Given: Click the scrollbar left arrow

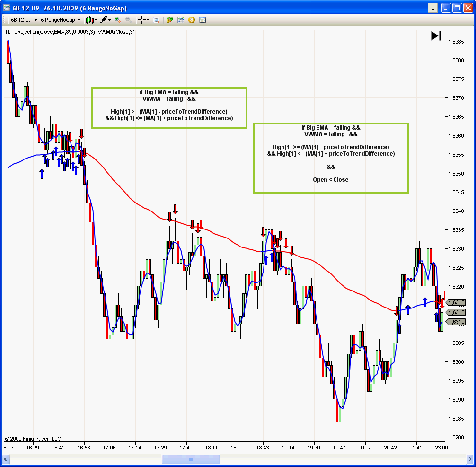Looking at the screenshot, I should point(5,459).
